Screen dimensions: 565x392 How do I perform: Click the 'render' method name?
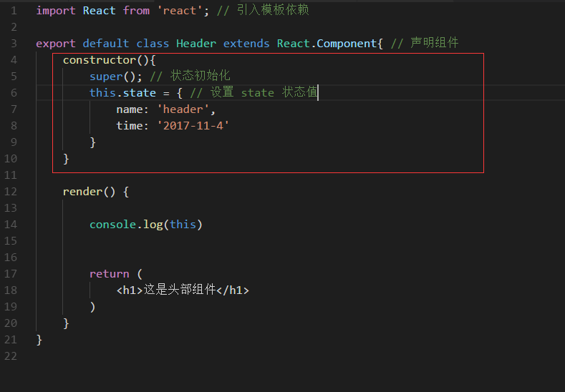83,192
